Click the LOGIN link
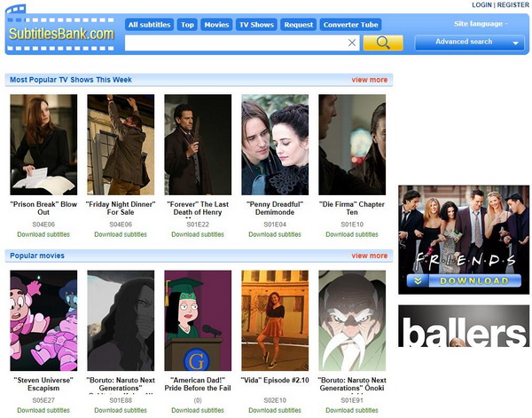This screenshot has height=418, width=532. tap(481, 4)
